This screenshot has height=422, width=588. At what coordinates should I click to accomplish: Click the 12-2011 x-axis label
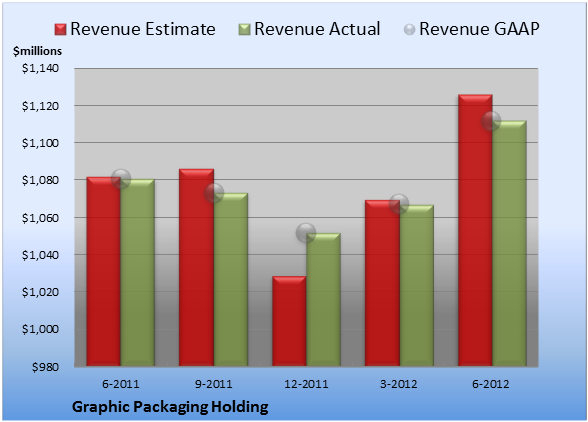pyautogui.click(x=306, y=384)
